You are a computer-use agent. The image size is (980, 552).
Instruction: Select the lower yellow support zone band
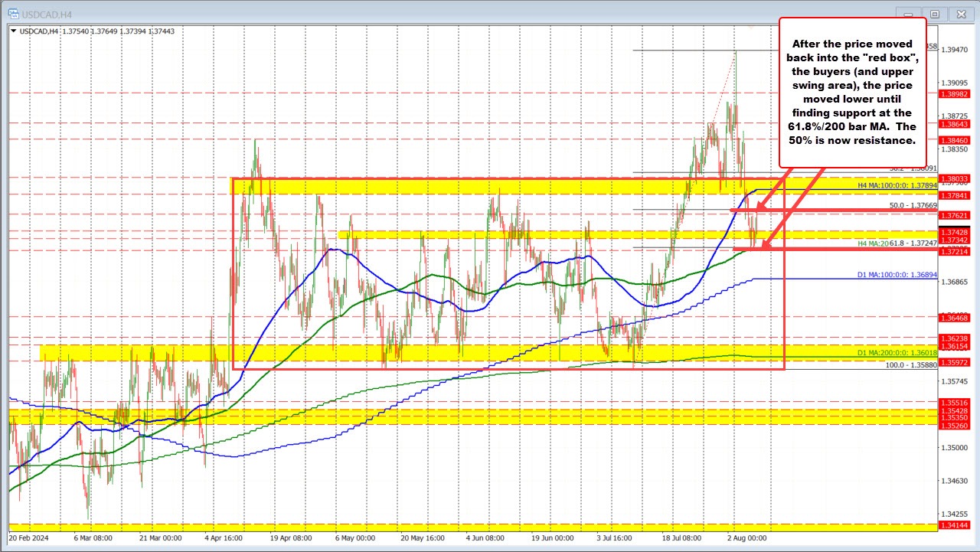tap(306, 354)
